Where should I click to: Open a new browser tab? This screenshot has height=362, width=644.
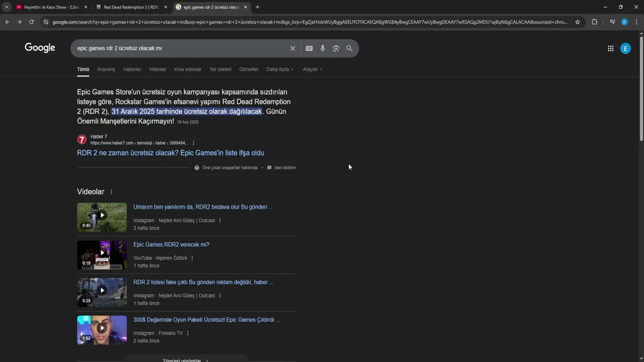click(x=258, y=7)
